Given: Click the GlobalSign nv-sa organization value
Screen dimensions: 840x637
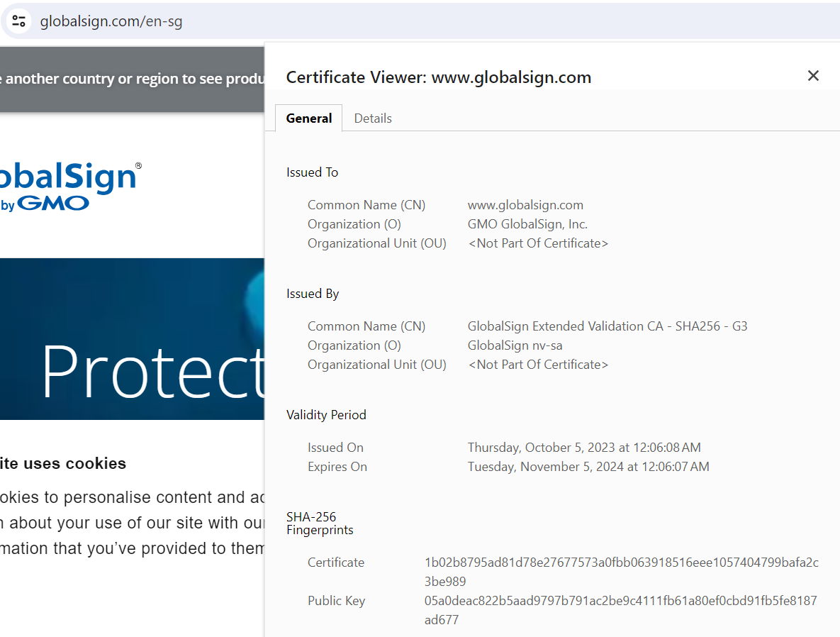Looking at the screenshot, I should pyautogui.click(x=515, y=345).
